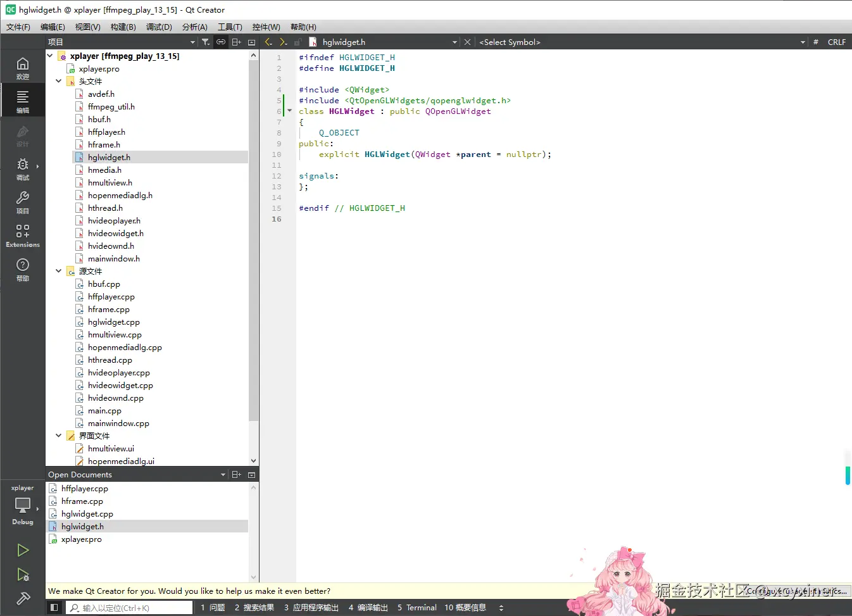Image resolution: width=852 pixels, height=616 pixels.
Task: Open the 1 问题 issues pane
Action: [213, 607]
